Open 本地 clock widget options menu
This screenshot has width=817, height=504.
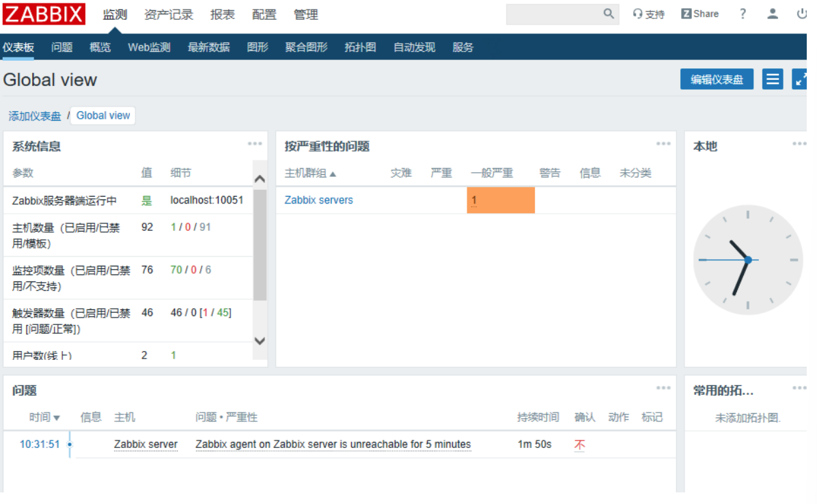(x=799, y=143)
